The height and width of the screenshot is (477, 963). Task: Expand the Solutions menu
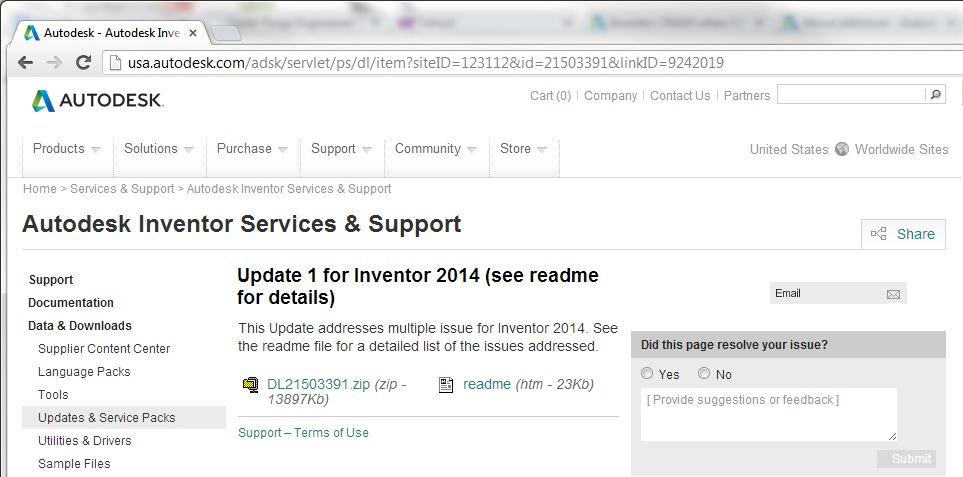pos(159,149)
